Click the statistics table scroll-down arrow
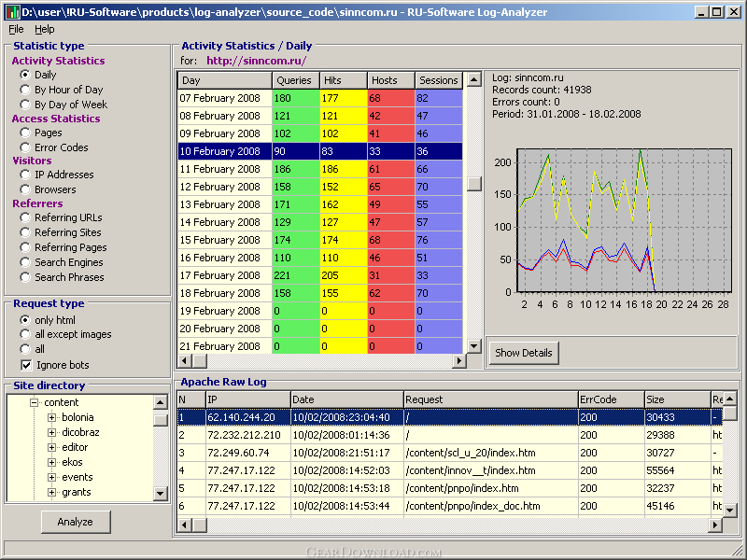The image size is (747, 560). click(473, 346)
